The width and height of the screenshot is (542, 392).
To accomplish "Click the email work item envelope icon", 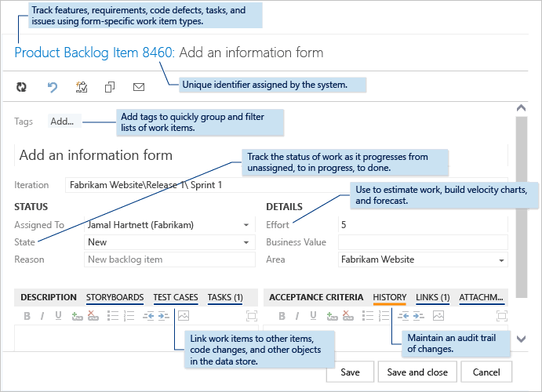I will click(x=139, y=87).
